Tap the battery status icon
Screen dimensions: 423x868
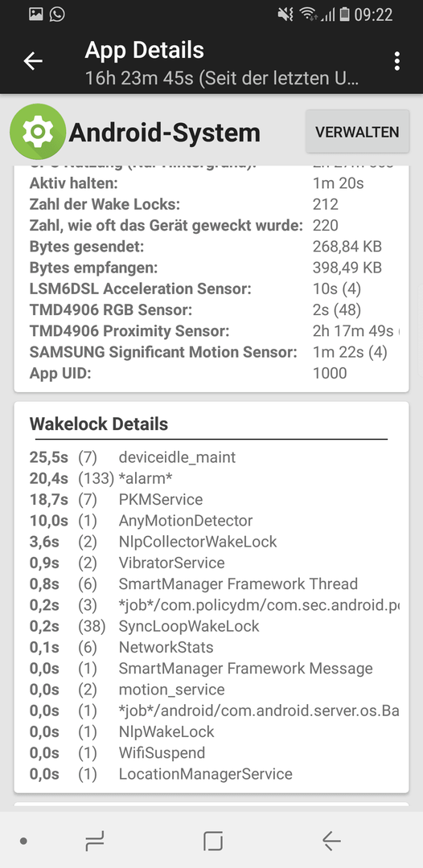(x=344, y=14)
